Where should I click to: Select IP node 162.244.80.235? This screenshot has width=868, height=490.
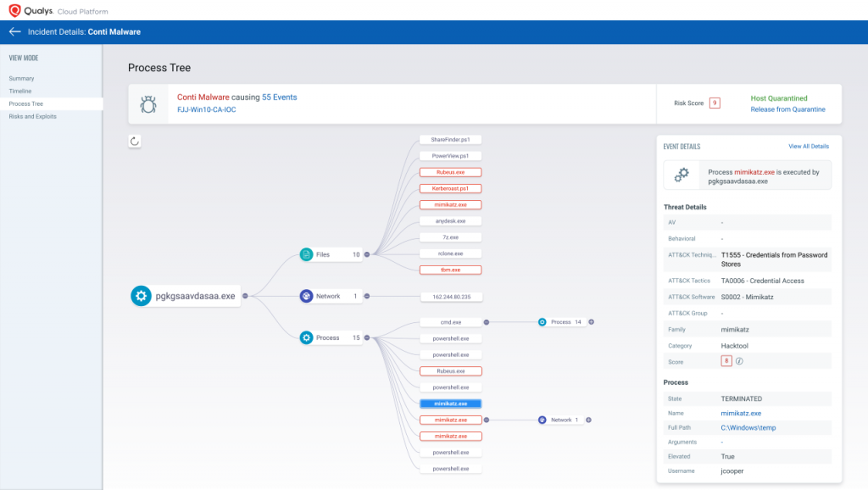click(451, 297)
